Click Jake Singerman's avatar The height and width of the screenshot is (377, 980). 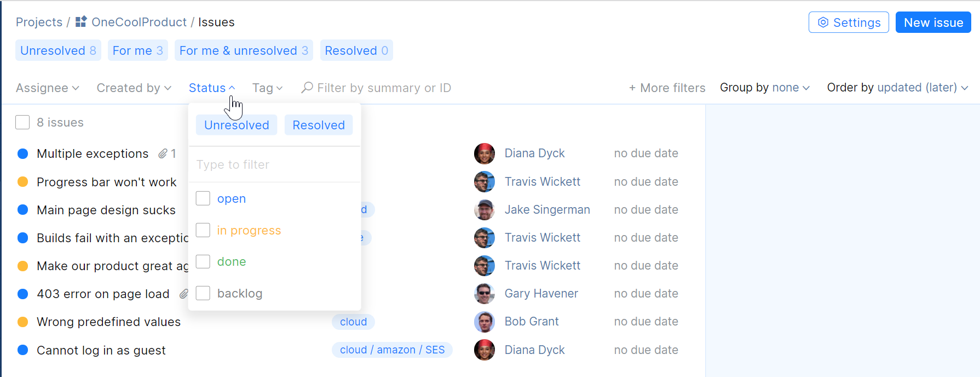tap(485, 210)
